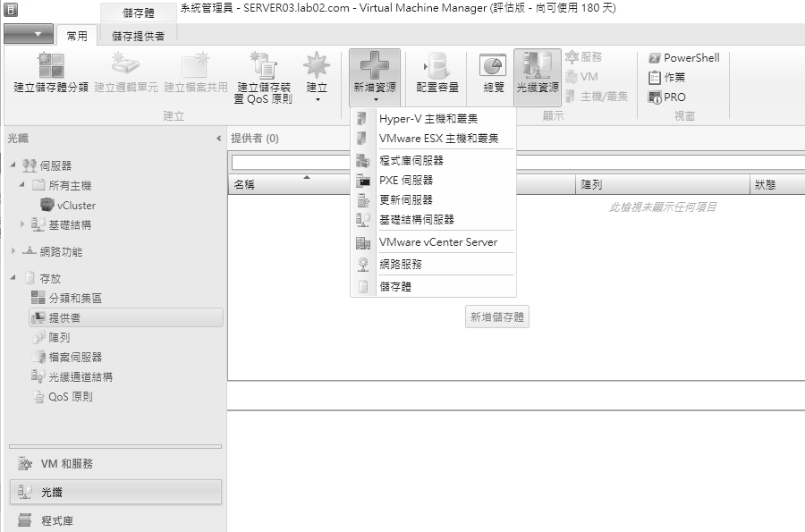Choose VMware vCenter Server menu item
Image resolution: width=805 pixels, height=532 pixels.
[433, 242]
